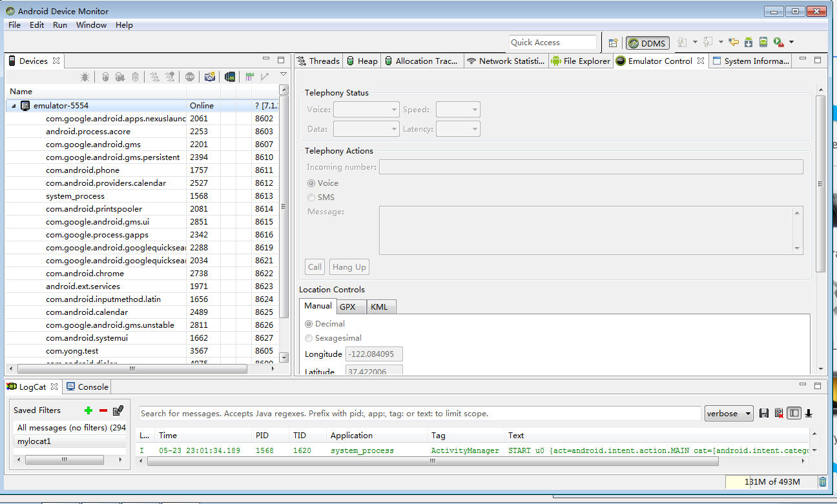Open the Run menu

coord(60,25)
